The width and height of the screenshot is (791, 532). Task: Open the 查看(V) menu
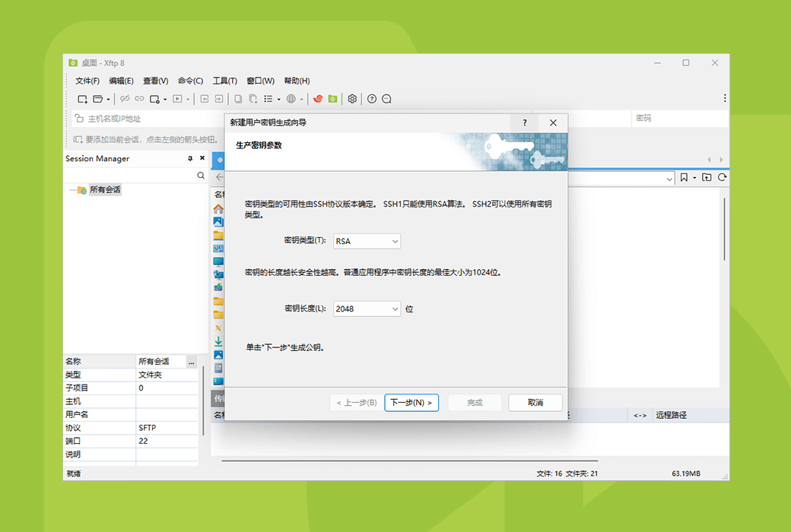tap(155, 81)
